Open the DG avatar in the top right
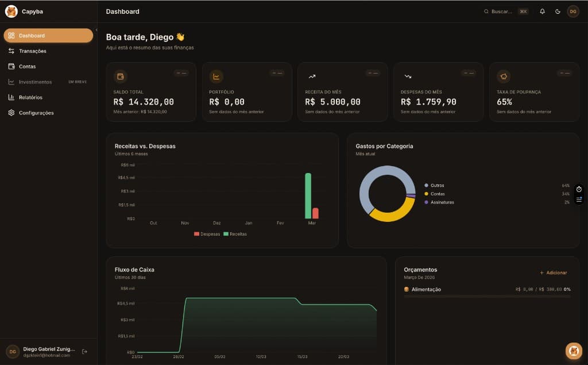Screen dimensions: 588x365 pyautogui.click(x=572, y=11)
